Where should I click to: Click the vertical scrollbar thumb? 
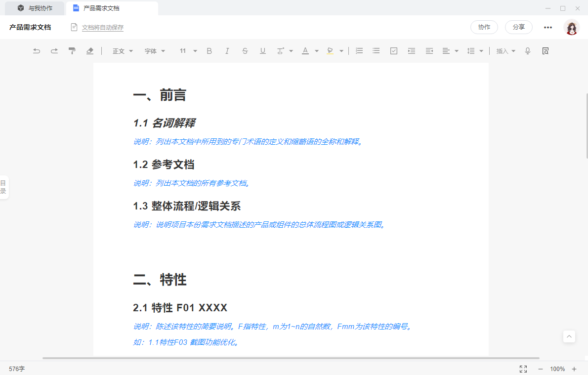(x=587, y=126)
